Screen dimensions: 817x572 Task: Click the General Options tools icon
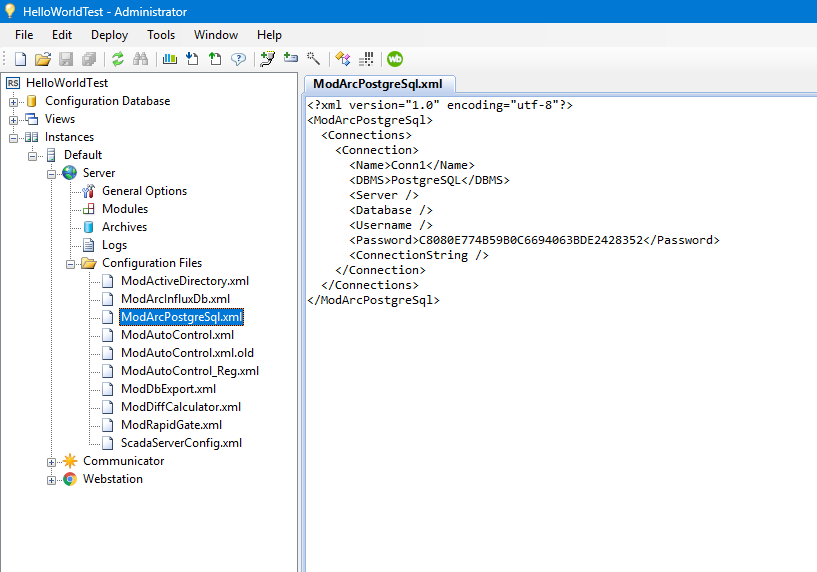(89, 191)
